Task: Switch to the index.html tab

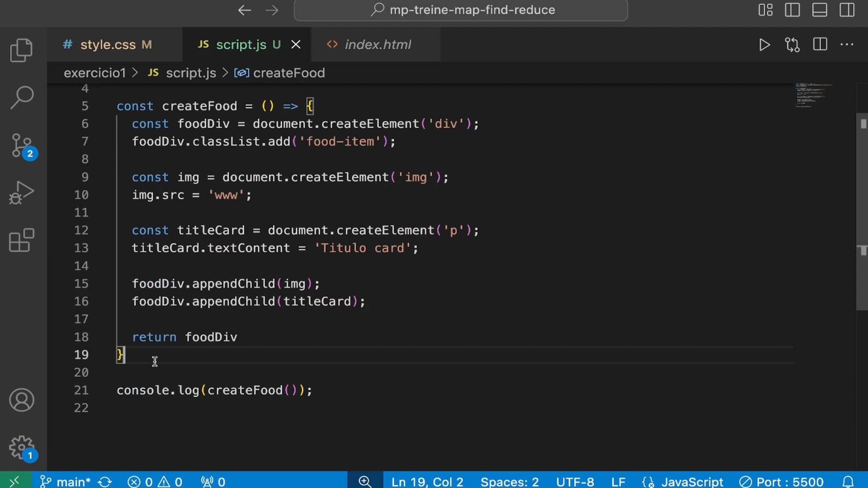Action: (377, 45)
